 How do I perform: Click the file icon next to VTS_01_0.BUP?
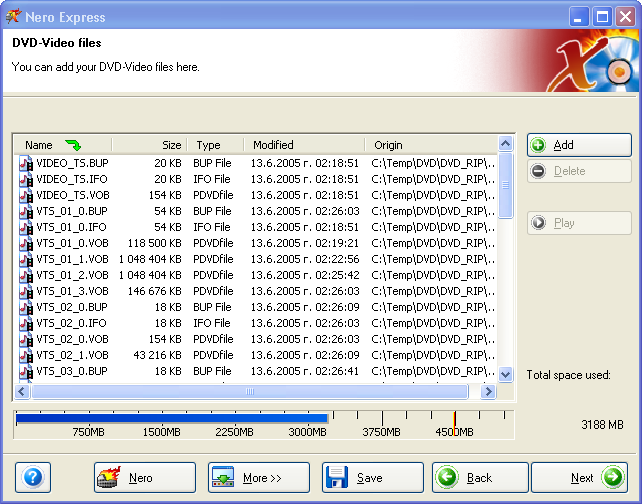pyautogui.click(x=26, y=212)
